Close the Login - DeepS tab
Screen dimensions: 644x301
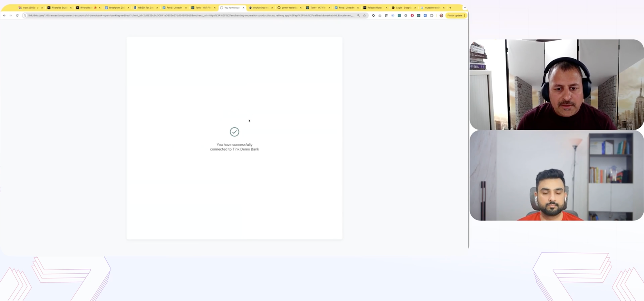pyautogui.click(x=415, y=8)
